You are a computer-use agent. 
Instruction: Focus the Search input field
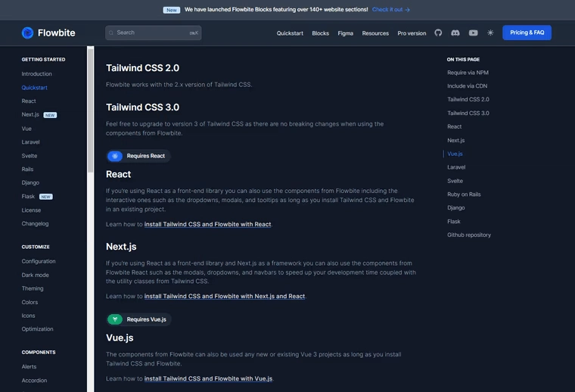pyautogui.click(x=154, y=33)
